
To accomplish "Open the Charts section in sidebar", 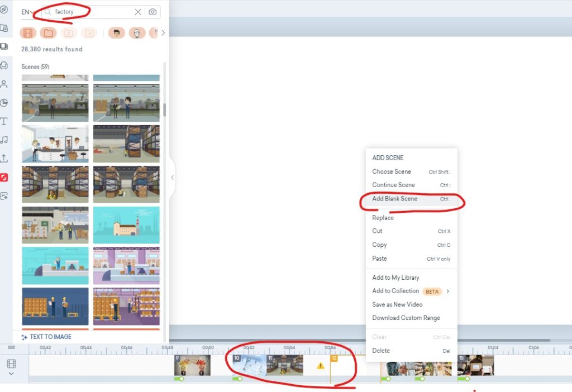I will (4, 103).
